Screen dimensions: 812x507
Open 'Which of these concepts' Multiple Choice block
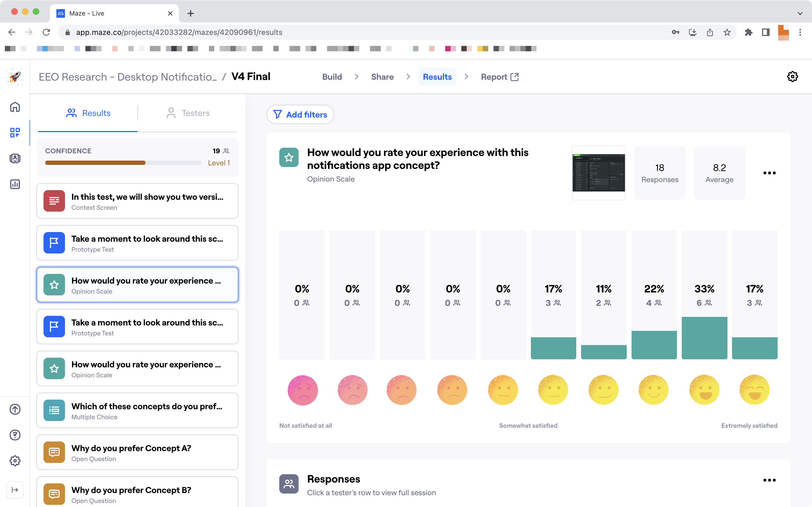[x=137, y=410]
